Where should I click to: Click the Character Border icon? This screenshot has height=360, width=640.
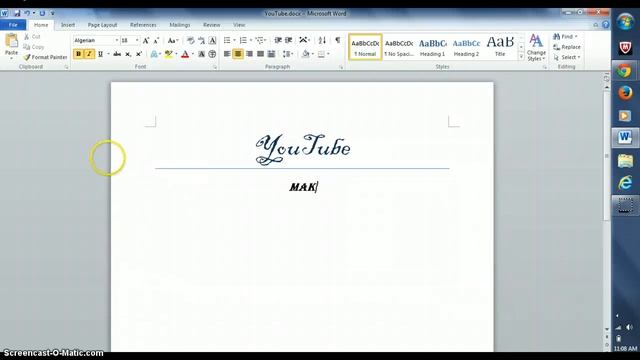point(212,40)
